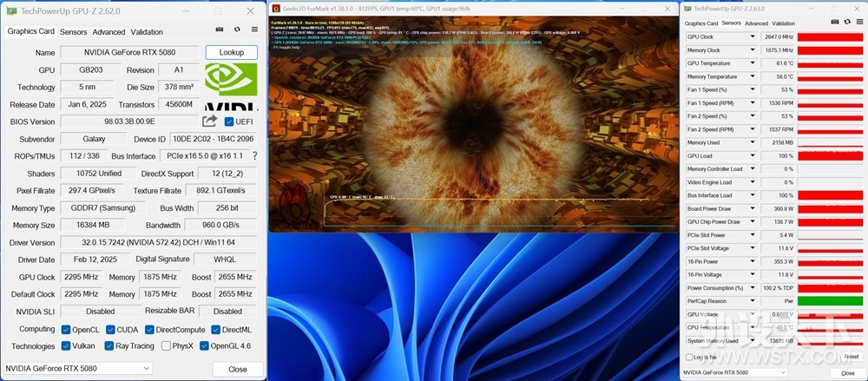
Task: Click the Memory Type field GDDR7 (Samsung)
Action: [103, 208]
